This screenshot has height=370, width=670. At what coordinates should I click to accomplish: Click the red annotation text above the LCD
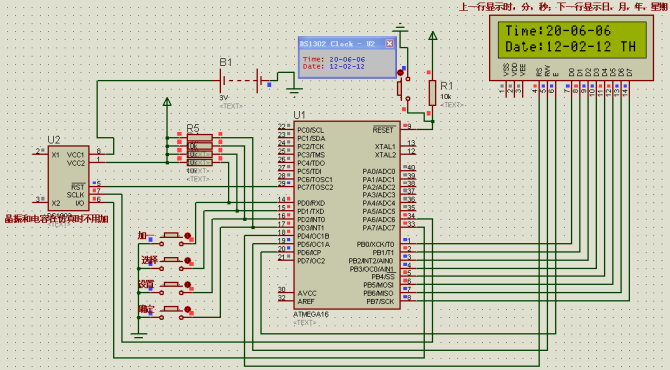click(563, 6)
